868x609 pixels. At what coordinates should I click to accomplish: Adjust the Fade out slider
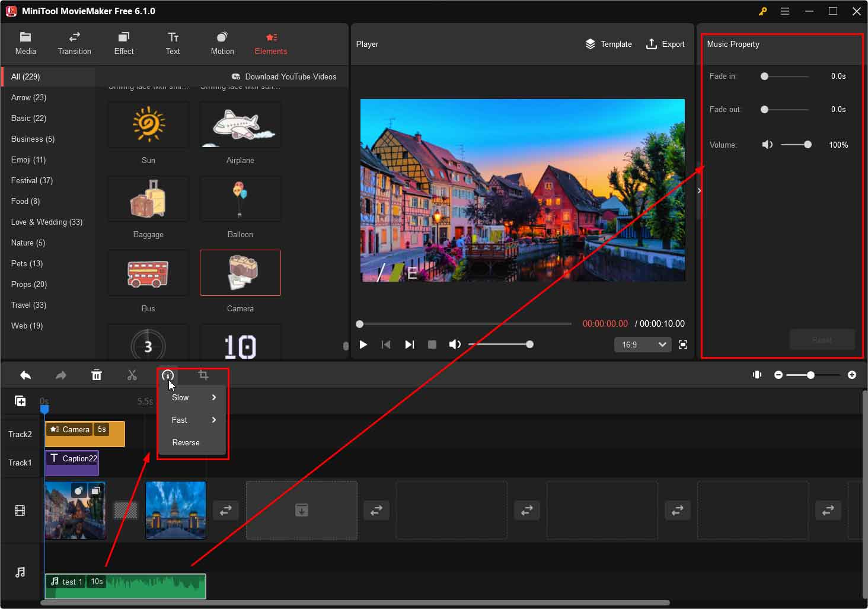[786, 109]
